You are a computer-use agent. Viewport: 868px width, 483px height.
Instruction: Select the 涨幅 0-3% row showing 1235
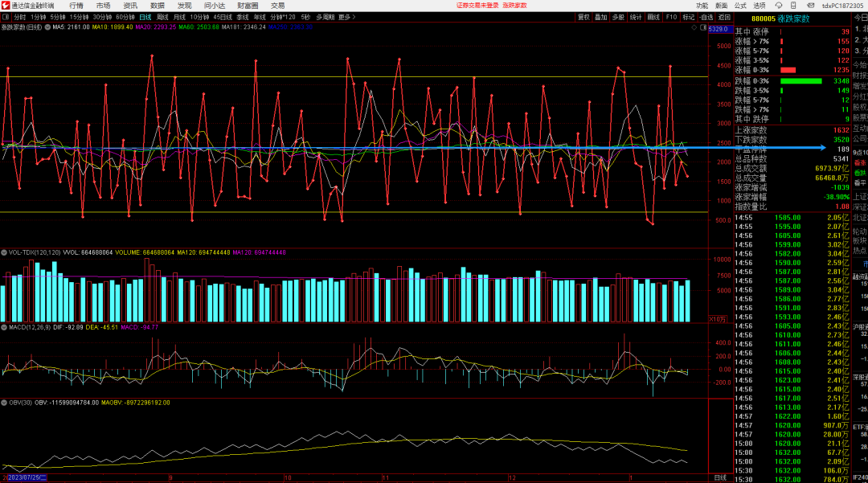click(792, 70)
